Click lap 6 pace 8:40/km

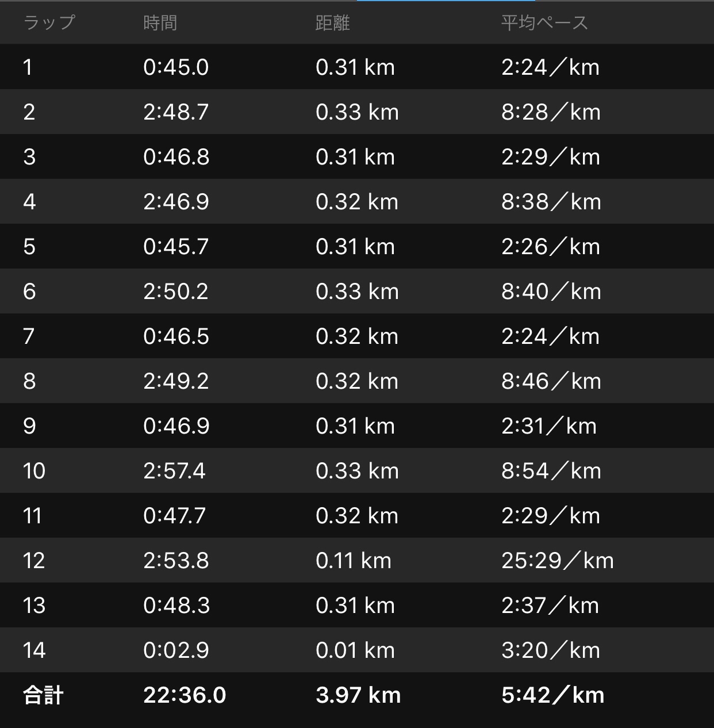[x=551, y=292]
